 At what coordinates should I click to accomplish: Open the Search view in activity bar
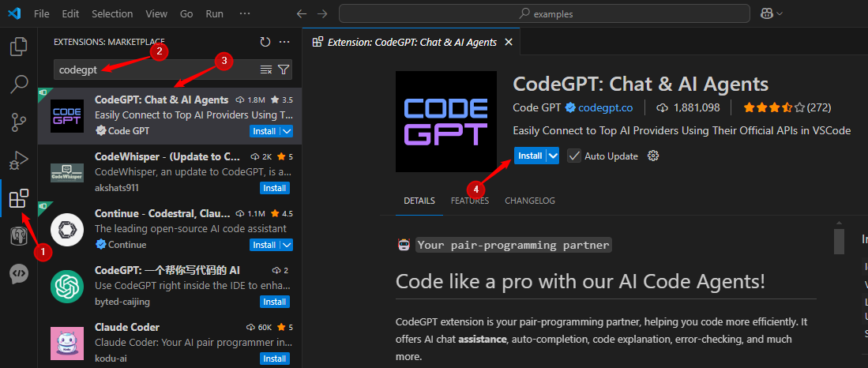point(19,84)
